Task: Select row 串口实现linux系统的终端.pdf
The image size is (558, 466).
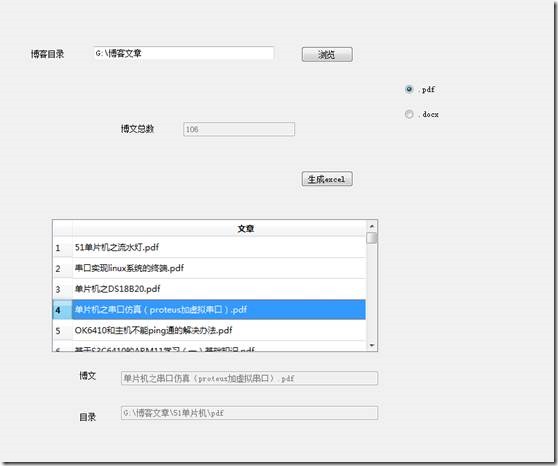Action: coord(219,268)
